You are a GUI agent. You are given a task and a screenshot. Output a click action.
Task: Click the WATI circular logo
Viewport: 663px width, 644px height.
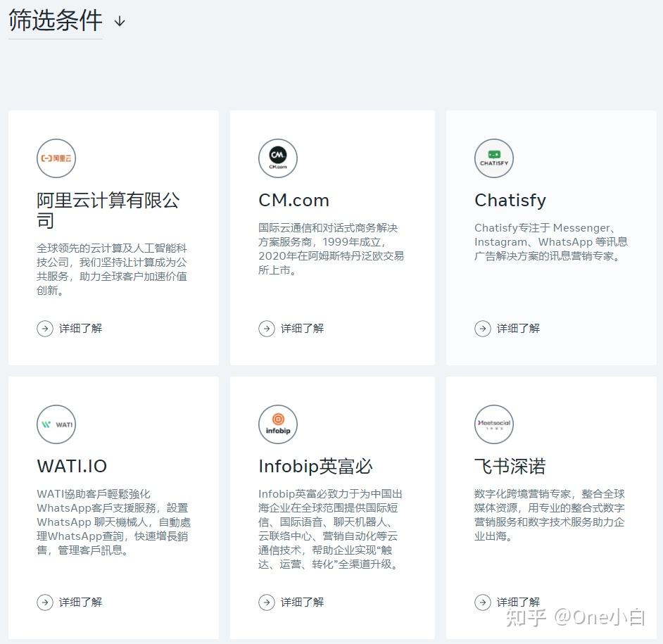(x=56, y=424)
